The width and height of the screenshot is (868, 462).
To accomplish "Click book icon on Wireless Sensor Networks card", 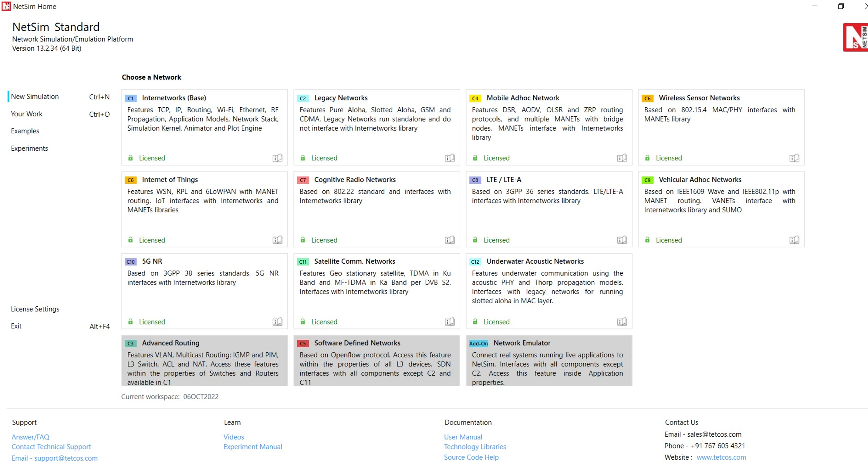I will [x=794, y=158].
